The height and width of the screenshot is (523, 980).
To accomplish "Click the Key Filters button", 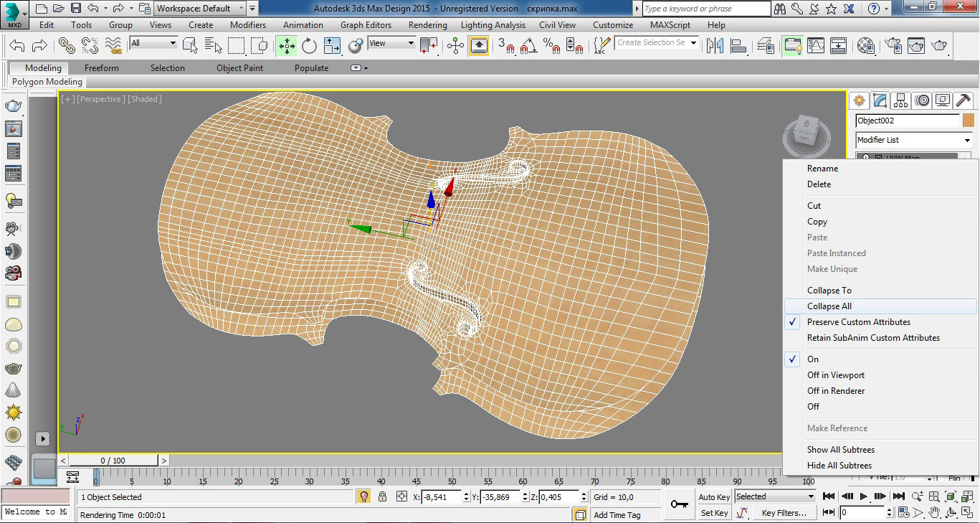I will pyautogui.click(x=784, y=513).
